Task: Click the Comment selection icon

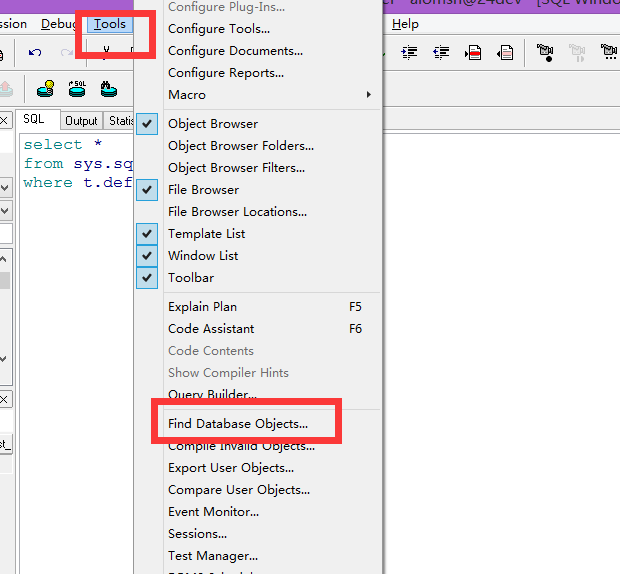Action: [x=473, y=53]
